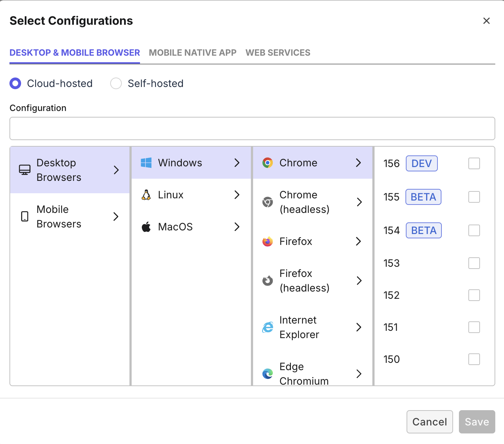Switch to the Web Services tab
504x444 pixels.
[x=278, y=53]
